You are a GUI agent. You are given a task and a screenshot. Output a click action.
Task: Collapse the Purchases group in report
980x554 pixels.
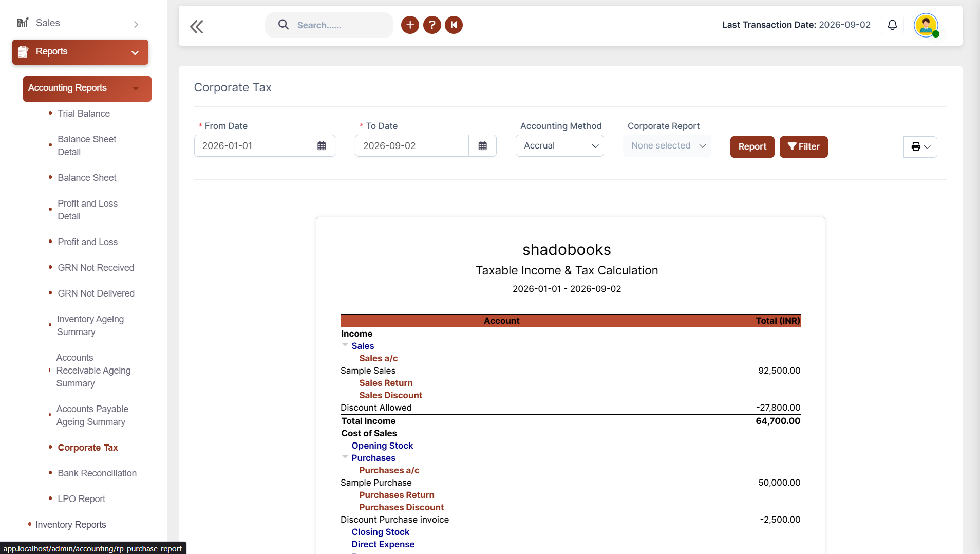point(345,457)
